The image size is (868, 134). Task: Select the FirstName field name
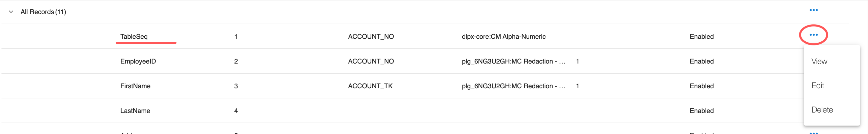[x=135, y=86]
